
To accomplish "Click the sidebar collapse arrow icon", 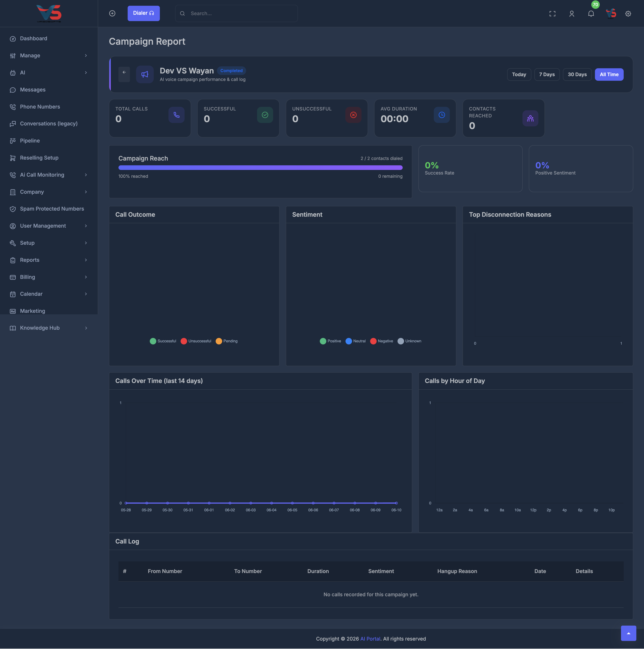I will (112, 13).
